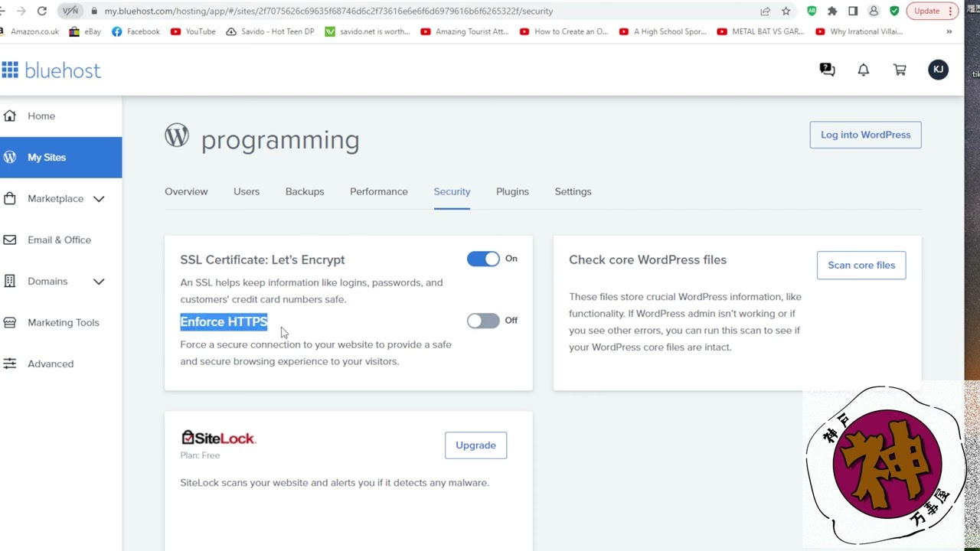
Task: Open the shopping cart
Action: tap(900, 70)
